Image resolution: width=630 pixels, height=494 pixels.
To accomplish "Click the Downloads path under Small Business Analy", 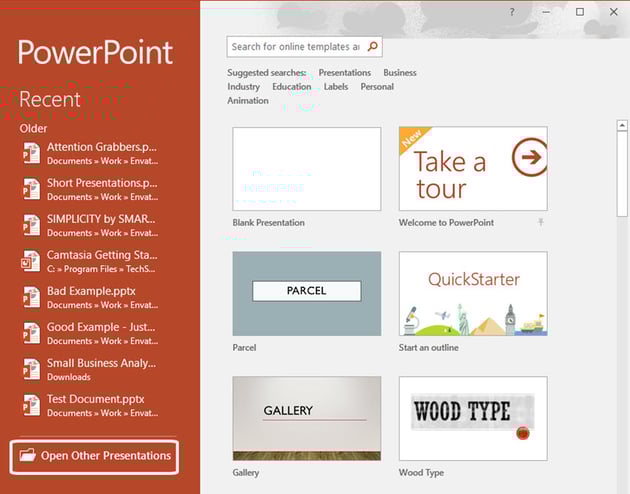I will [69, 377].
